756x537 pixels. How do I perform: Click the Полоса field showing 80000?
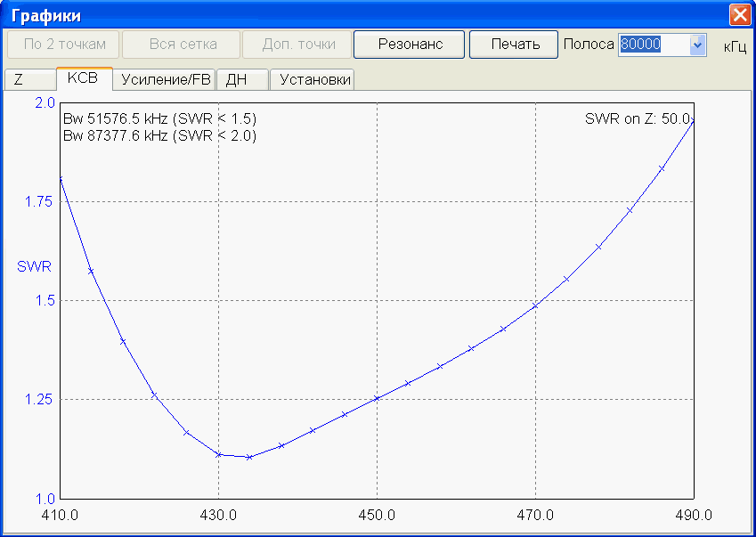653,45
